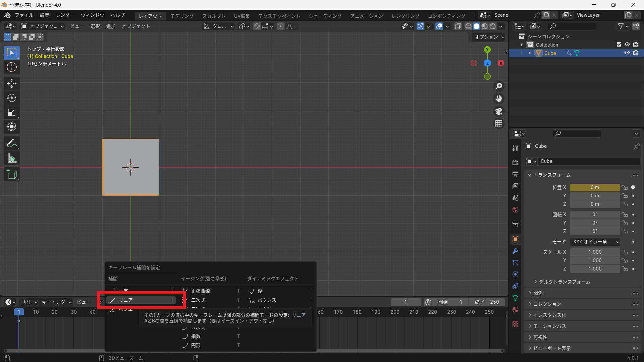This screenshot has width=644, height=362.
Task: Open the Modifiers wrench properties tab
Action: point(516,251)
